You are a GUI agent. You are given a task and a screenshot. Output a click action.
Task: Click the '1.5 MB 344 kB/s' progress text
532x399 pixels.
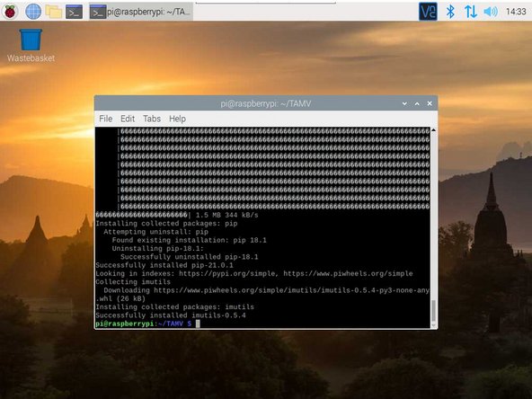[x=227, y=215]
